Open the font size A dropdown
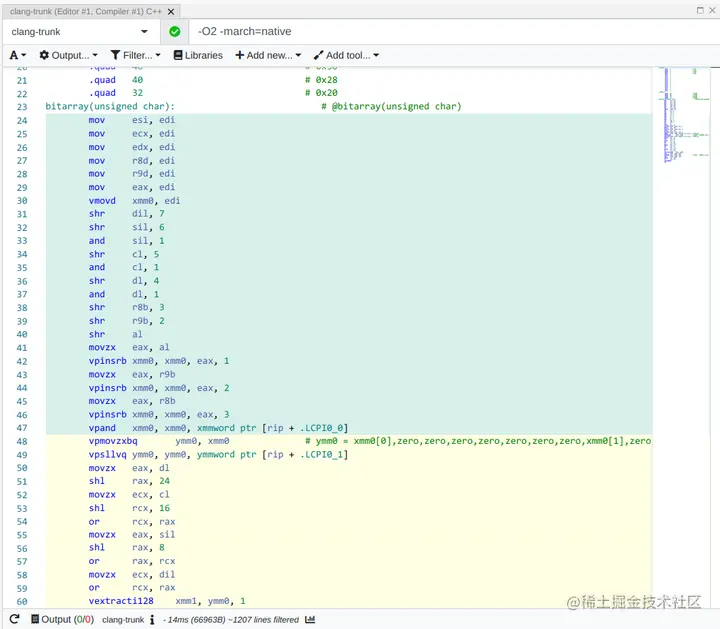The height and width of the screenshot is (629, 720). 18,55
